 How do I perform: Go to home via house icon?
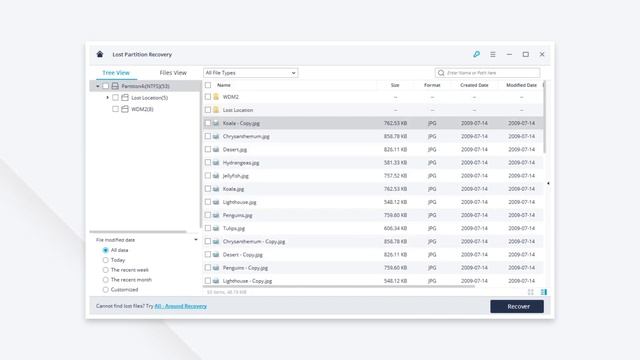[100, 54]
